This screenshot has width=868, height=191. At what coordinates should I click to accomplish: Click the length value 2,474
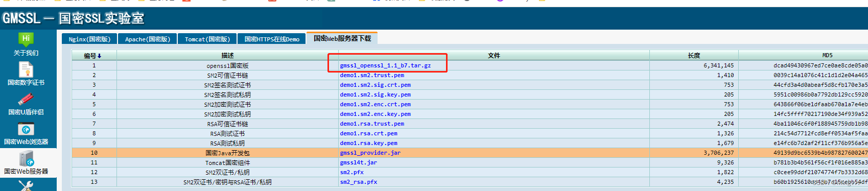tap(725, 124)
